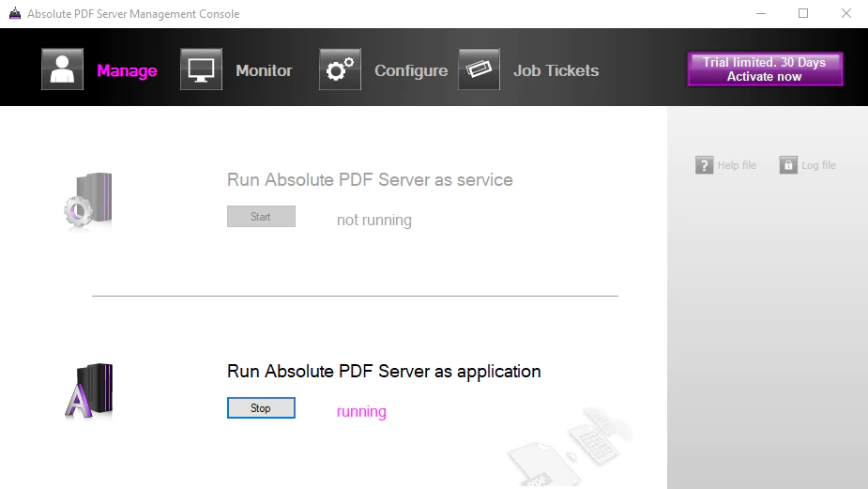Open the Log file link text
The image size is (868, 489).
(818, 165)
